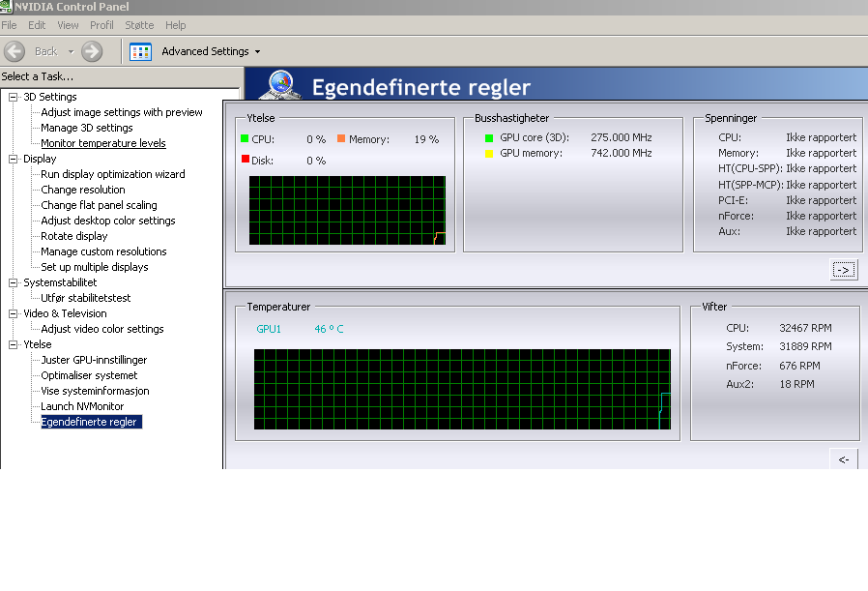
Task: Select Optimaliser systemet
Action: tap(89, 375)
